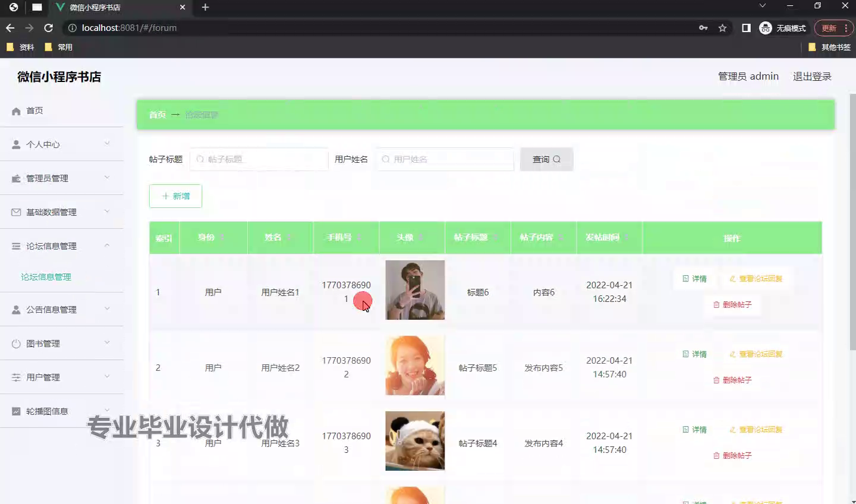Click the 无痕模式 incognito indicator
856x504 pixels.
click(x=783, y=28)
